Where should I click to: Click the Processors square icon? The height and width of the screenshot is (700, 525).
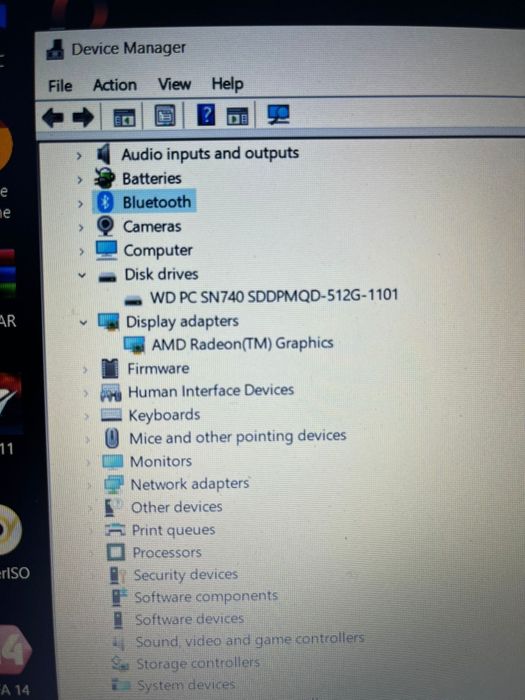(x=116, y=552)
